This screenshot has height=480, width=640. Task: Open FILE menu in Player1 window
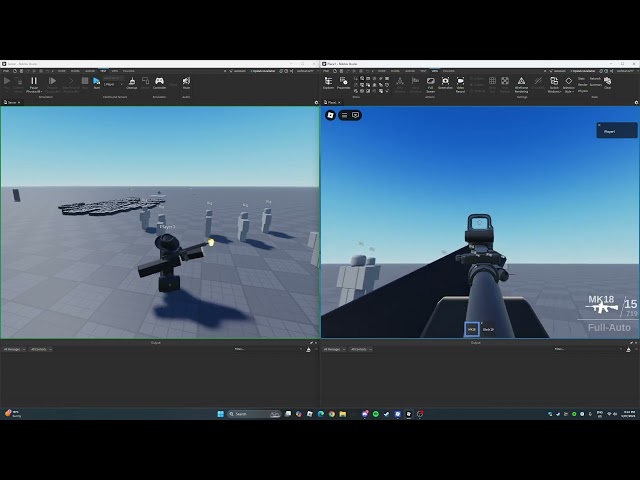click(x=326, y=71)
